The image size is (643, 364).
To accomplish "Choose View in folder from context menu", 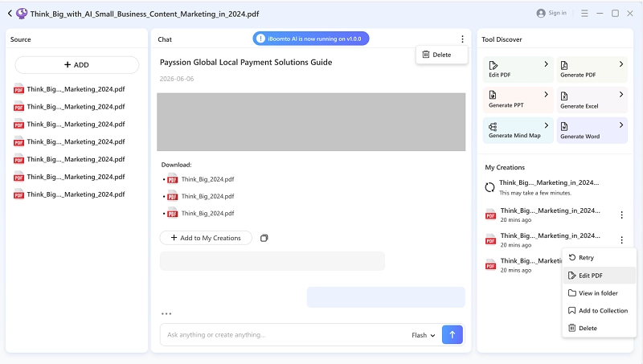I will pos(599,293).
